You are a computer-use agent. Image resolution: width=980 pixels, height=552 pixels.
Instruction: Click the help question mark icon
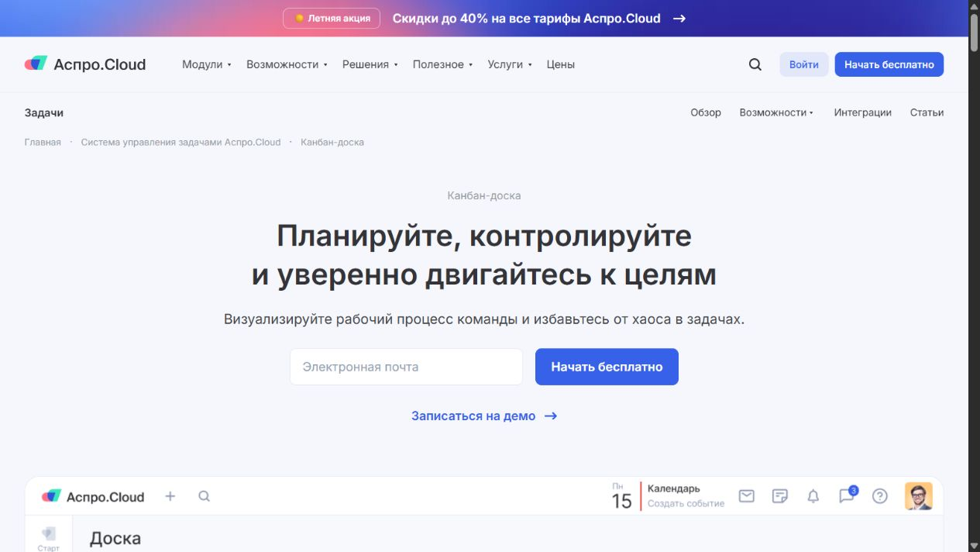pyautogui.click(x=880, y=496)
